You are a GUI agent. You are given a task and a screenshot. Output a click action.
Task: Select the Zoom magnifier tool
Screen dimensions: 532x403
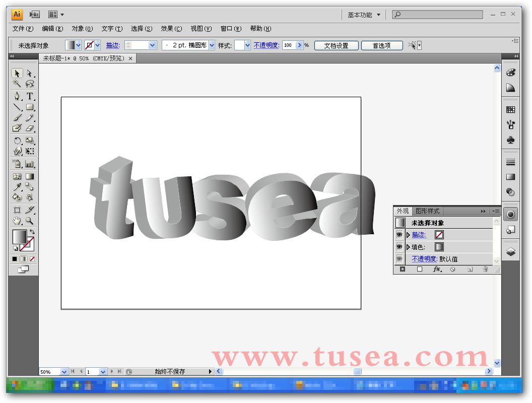30,221
